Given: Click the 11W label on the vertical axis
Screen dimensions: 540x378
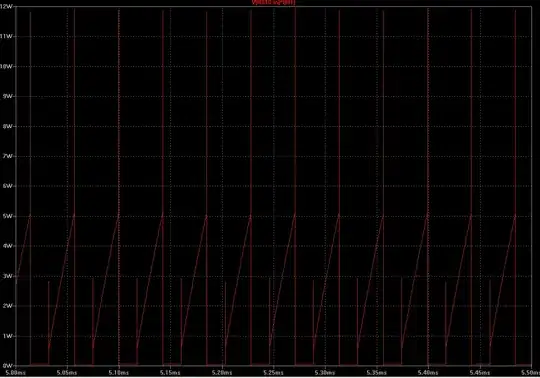Looking at the screenshot, I should [7, 36].
